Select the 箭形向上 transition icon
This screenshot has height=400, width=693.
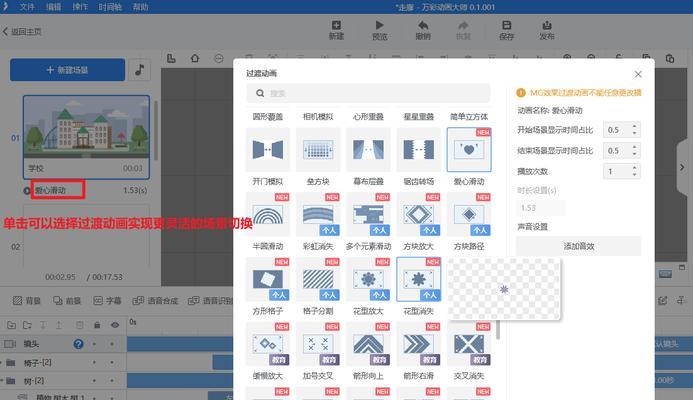coord(368,344)
